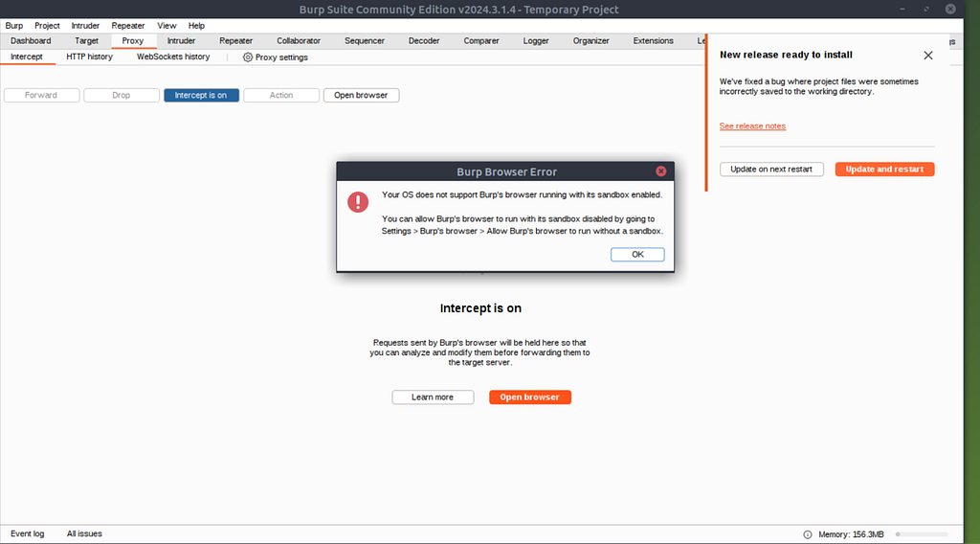980x544 pixels.
Task: Open the Event log
Action: [x=27, y=534]
